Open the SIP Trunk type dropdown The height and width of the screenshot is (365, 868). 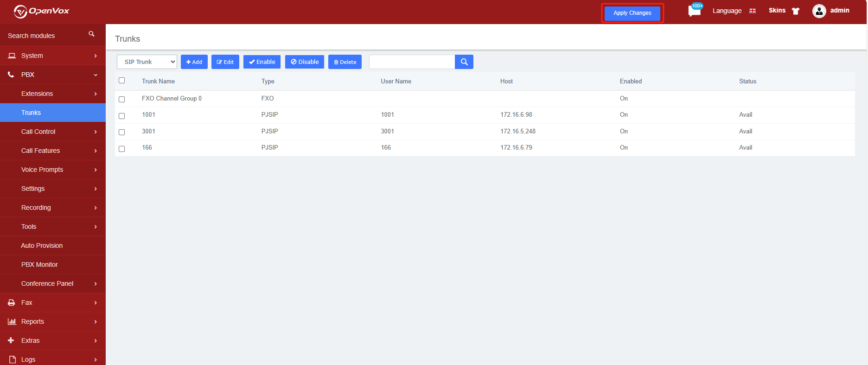(x=147, y=62)
